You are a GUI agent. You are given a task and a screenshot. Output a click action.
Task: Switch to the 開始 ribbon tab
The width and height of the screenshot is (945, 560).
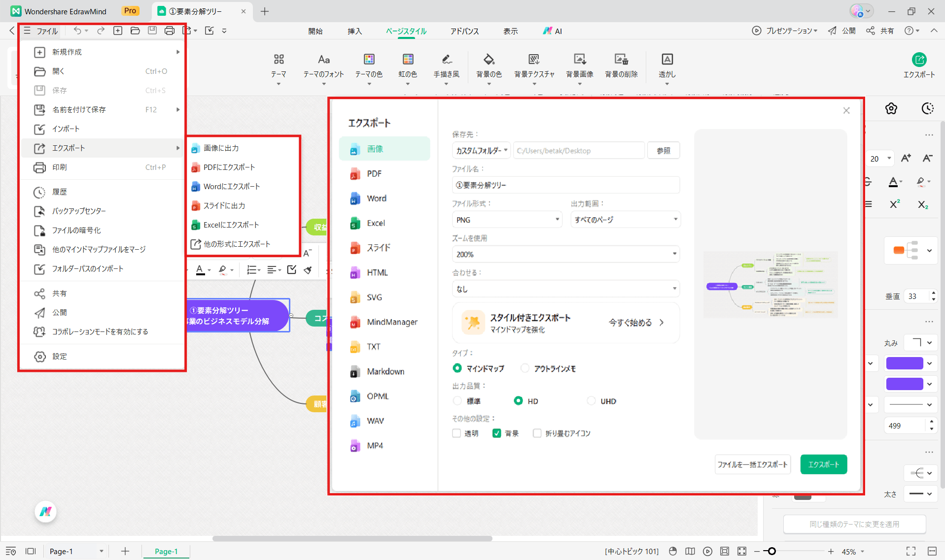tap(315, 31)
